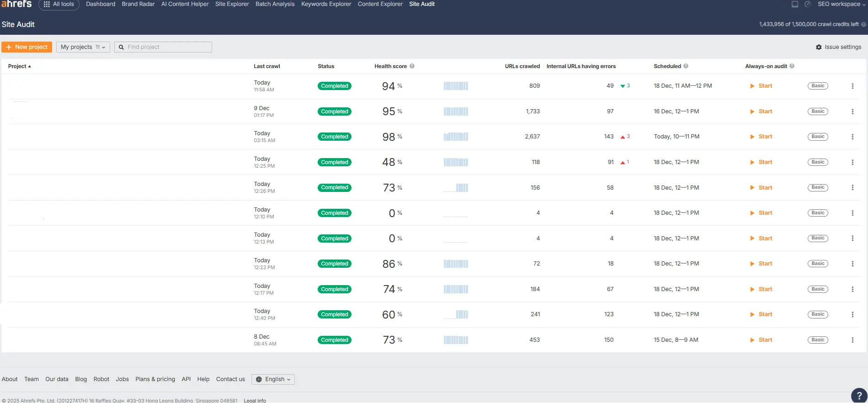Open the Issue settings gear
Viewport: 868px width, 403px height.
(x=838, y=47)
